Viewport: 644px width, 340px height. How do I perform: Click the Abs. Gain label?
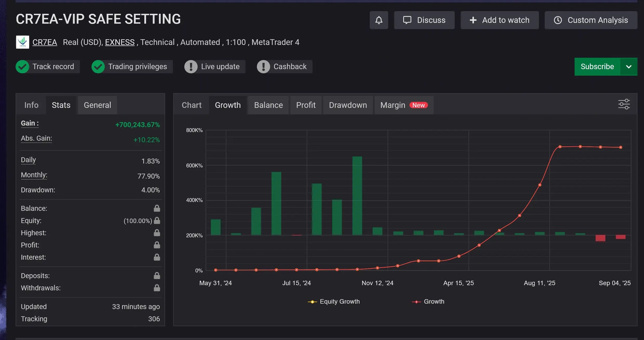tap(36, 138)
